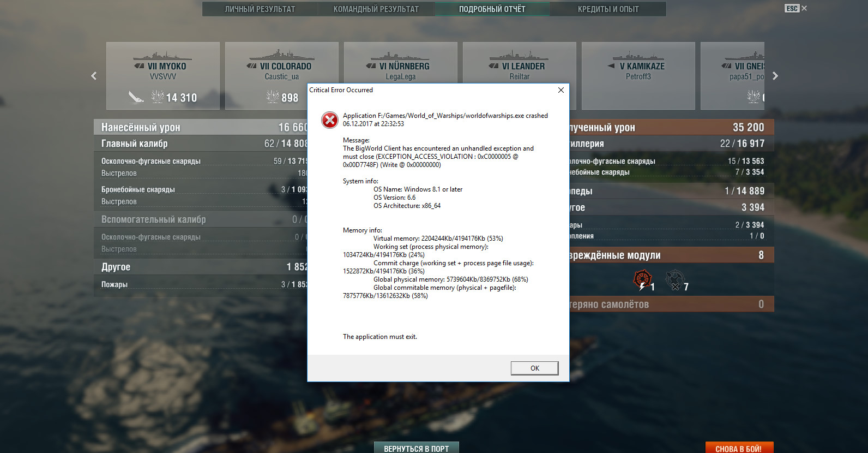Click Снова в бой! button
The width and height of the screenshot is (868, 453).
click(x=739, y=448)
